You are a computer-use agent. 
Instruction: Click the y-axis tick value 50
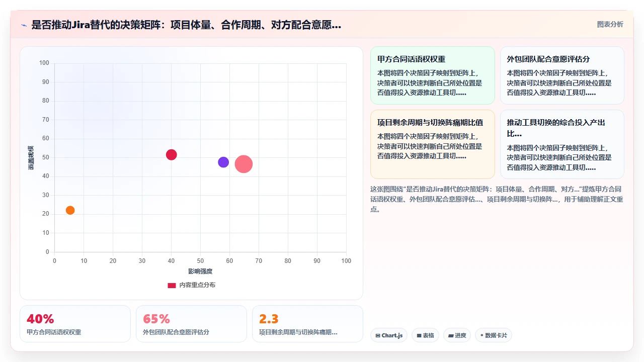[46, 157]
